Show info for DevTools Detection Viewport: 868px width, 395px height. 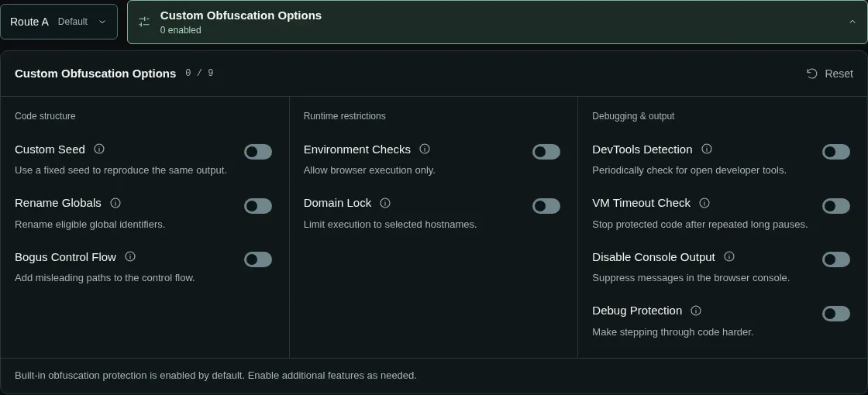706,149
